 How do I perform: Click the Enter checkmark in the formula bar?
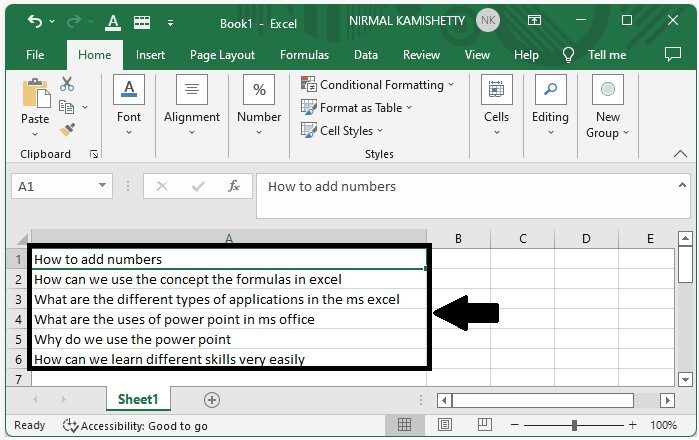(x=198, y=186)
